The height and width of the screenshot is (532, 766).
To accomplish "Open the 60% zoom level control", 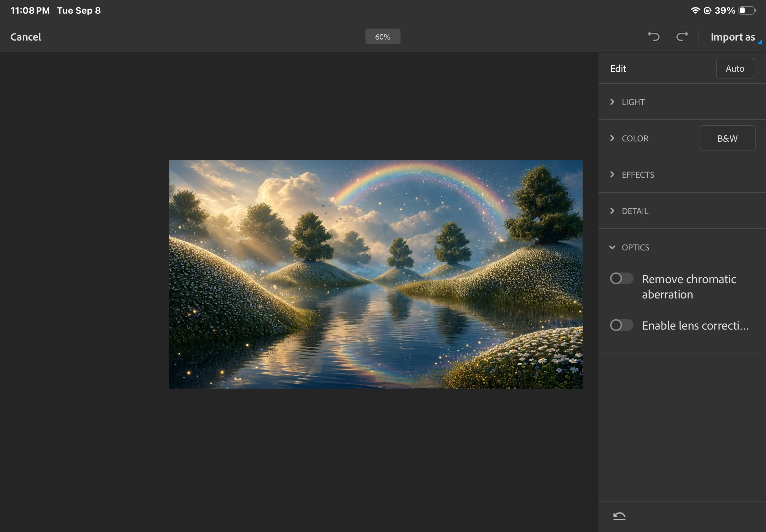I will (x=382, y=37).
